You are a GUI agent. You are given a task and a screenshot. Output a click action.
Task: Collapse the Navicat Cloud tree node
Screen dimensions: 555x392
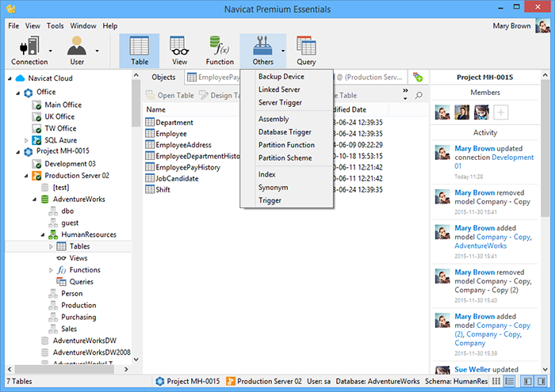[10, 78]
